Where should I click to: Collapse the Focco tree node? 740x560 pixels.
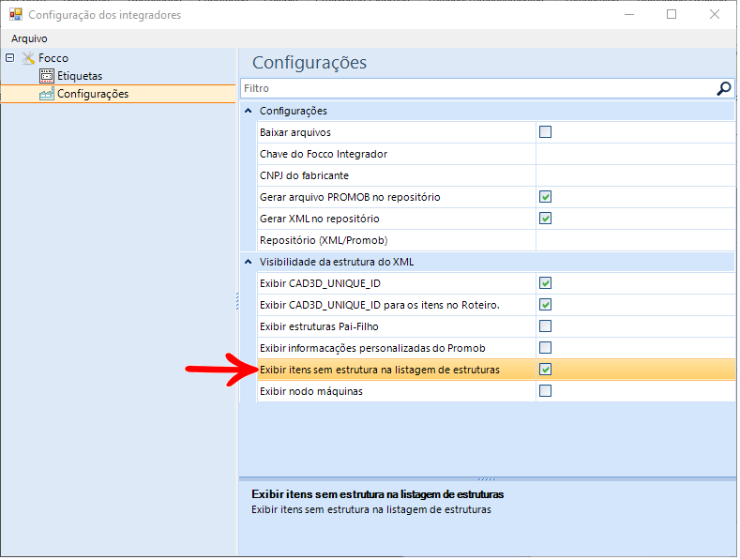pos(10,58)
